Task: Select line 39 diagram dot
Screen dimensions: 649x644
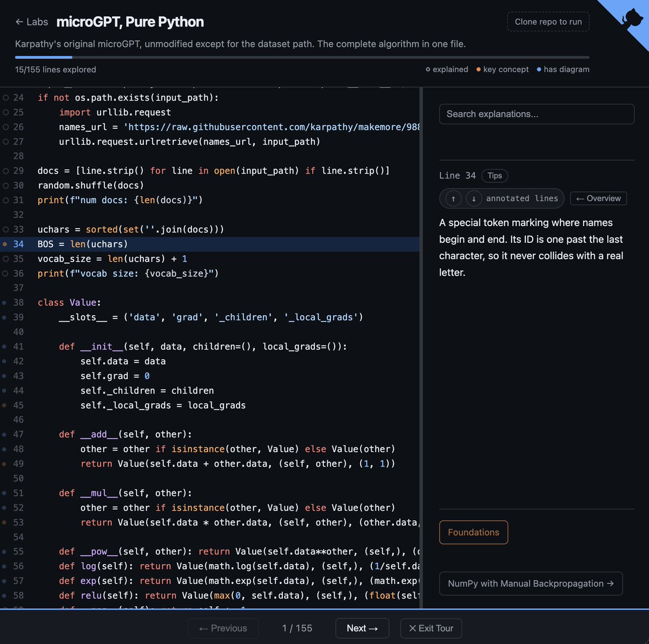Action: (4, 317)
